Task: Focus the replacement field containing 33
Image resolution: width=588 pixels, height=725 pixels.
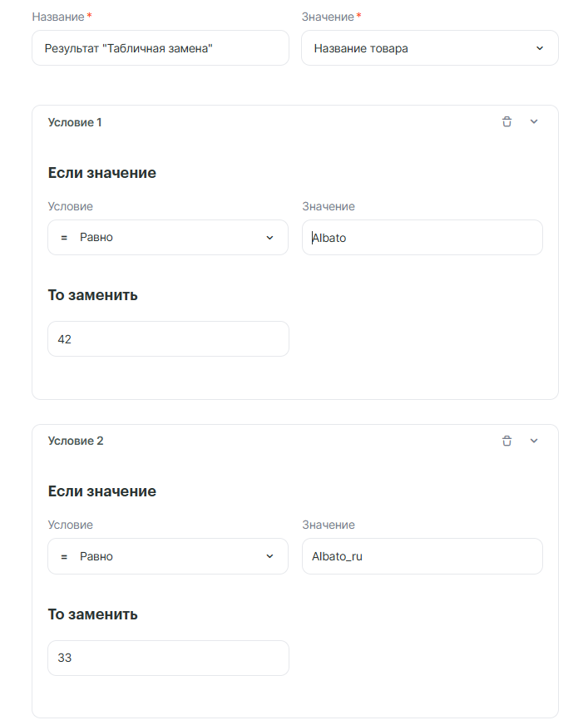Action: click(168, 658)
